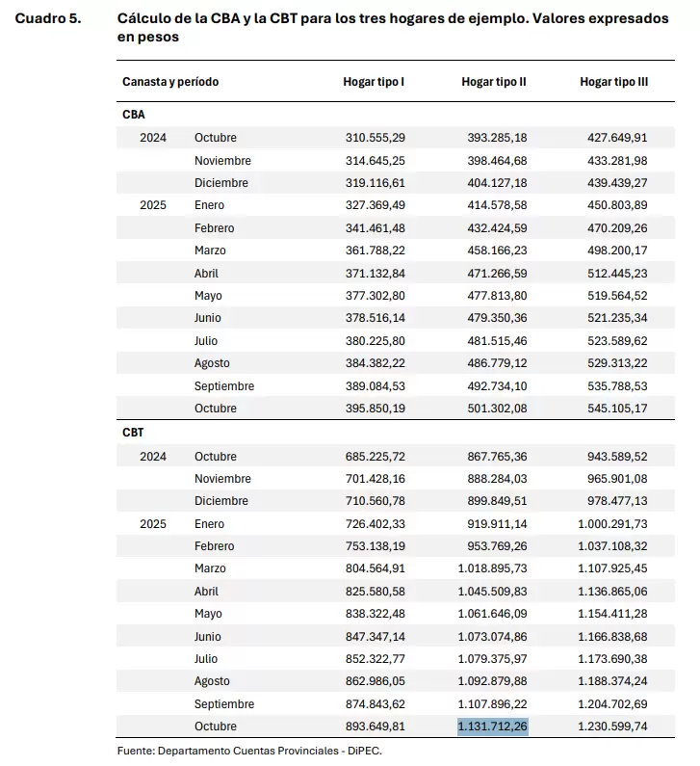The height and width of the screenshot is (766, 700).
Task: Click the Cuadro 5. label
Action: (x=48, y=18)
